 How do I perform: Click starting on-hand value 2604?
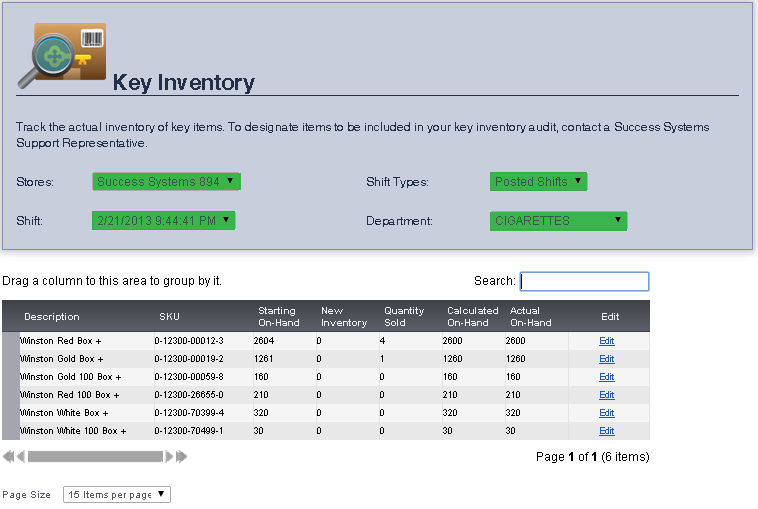264,341
